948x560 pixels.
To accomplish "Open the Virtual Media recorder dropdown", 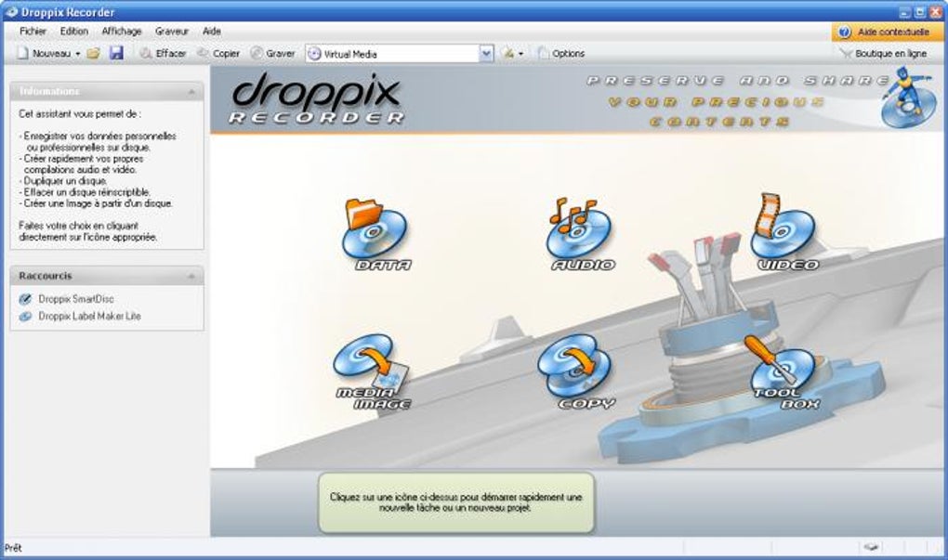I will tap(487, 54).
